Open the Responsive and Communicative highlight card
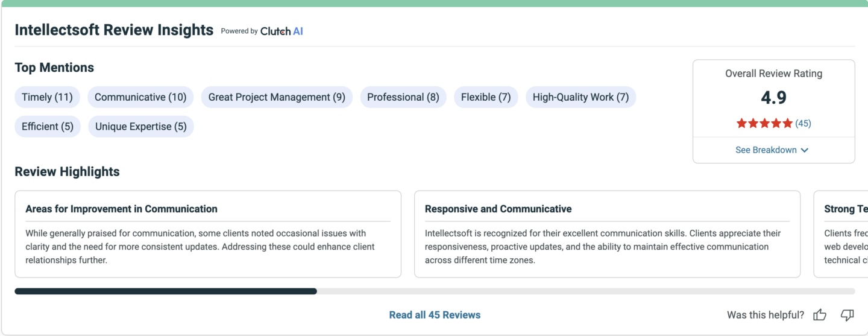868x336 pixels. (x=607, y=234)
